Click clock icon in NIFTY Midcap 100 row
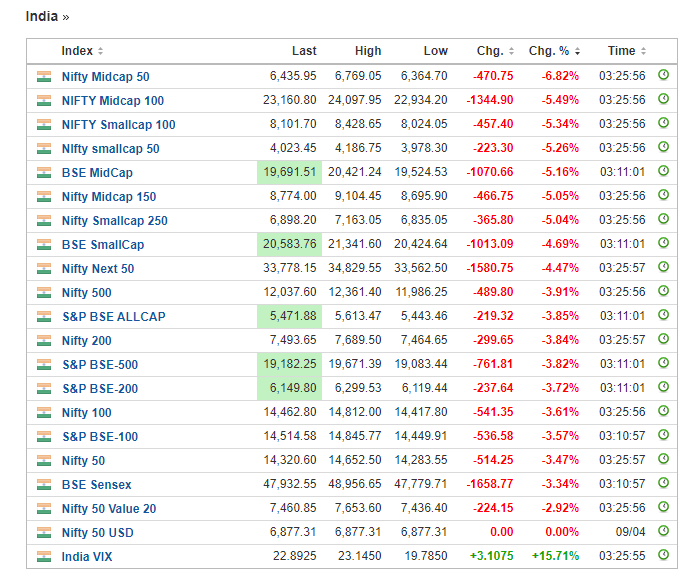685x579 pixels. (663, 99)
